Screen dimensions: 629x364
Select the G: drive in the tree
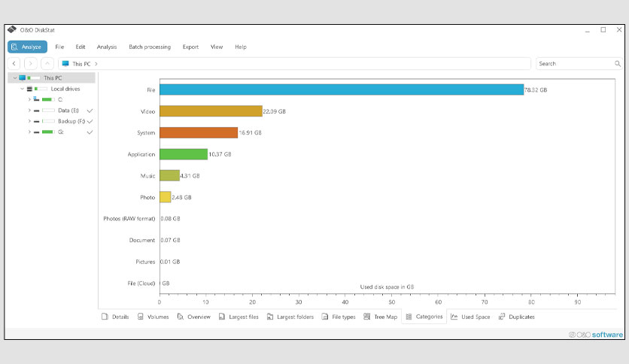tap(61, 132)
